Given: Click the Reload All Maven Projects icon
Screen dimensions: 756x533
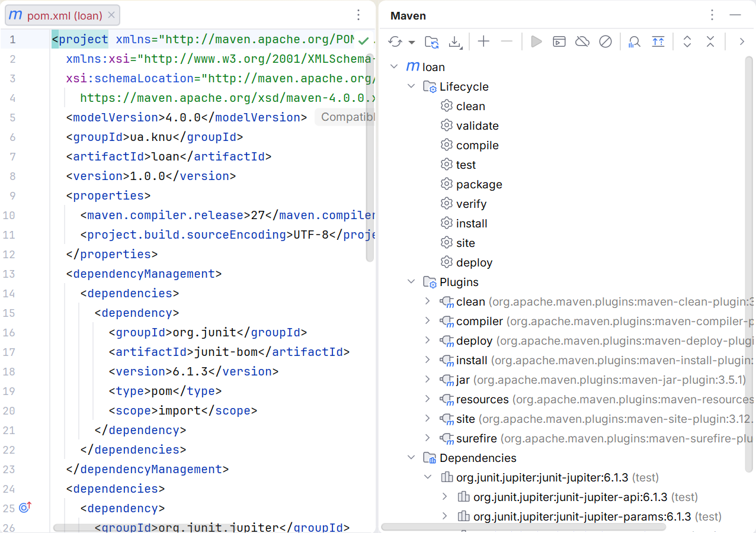Looking at the screenshot, I should (395, 41).
